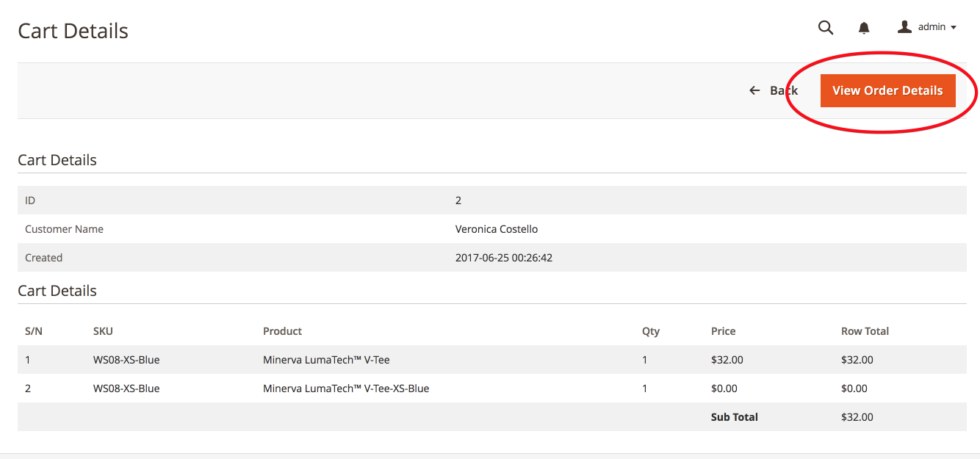Click the notifications bell icon
Viewport: 980px width, 459px height.
[x=864, y=28]
